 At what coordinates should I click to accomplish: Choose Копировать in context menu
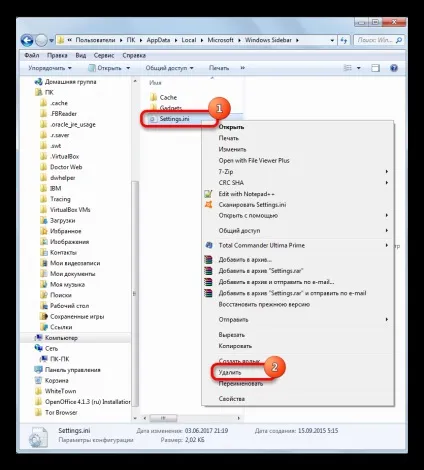click(x=235, y=346)
